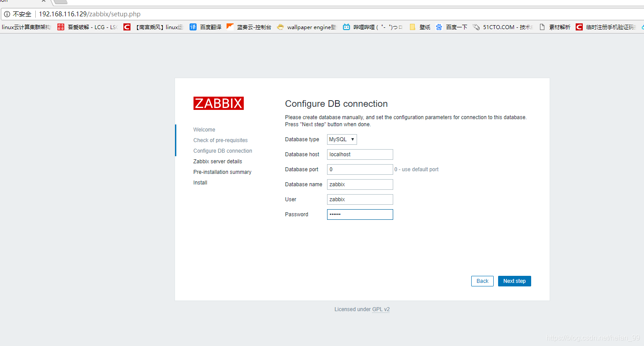Edit the User field containing zabbix

(x=360, y=199)
